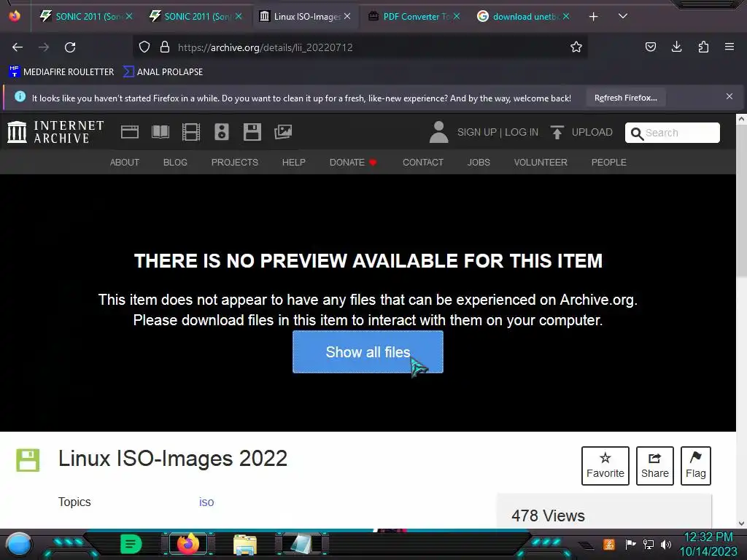This screenshot has height=560, width=747.
Task: Click the Share button
Action: tap(654, 466)
